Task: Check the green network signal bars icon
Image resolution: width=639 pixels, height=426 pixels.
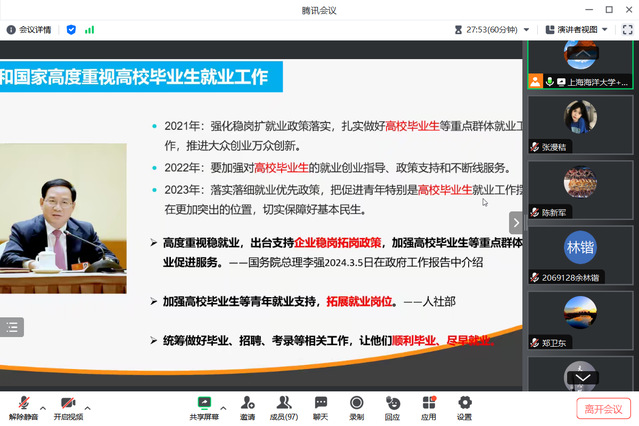Action: click(x=89, y=30)
